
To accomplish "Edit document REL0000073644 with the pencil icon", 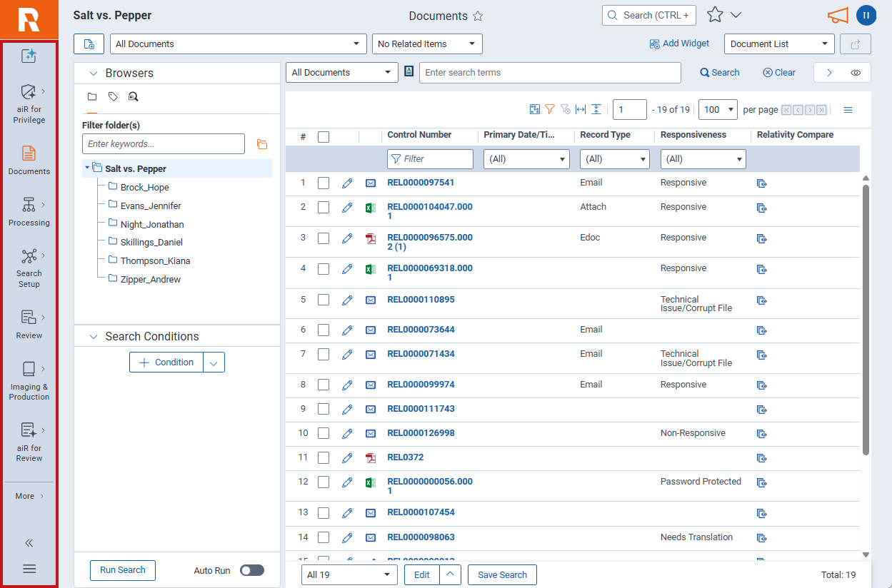I will click(x=347, y=330).
